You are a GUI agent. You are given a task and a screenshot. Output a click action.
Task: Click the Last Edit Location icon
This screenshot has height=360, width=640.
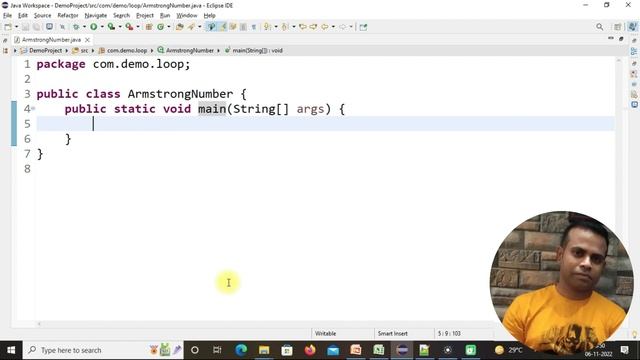click(x=302, y=27)
